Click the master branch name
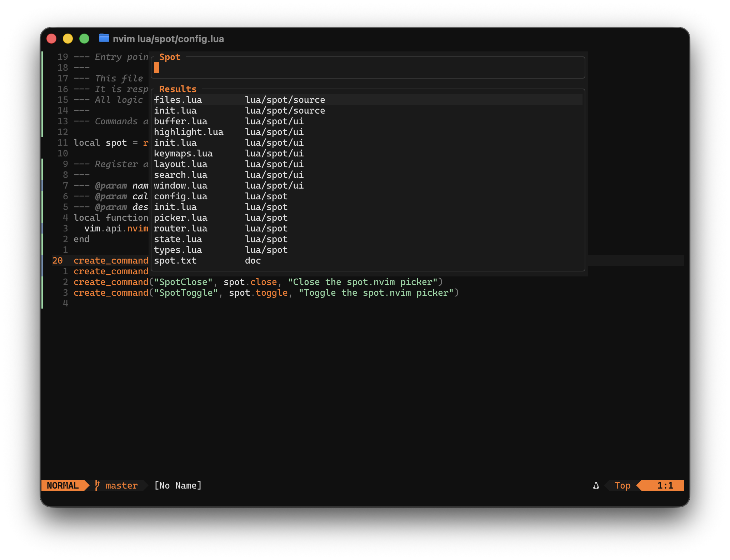This screenshot has height=560, width=730. click(121, 485)
